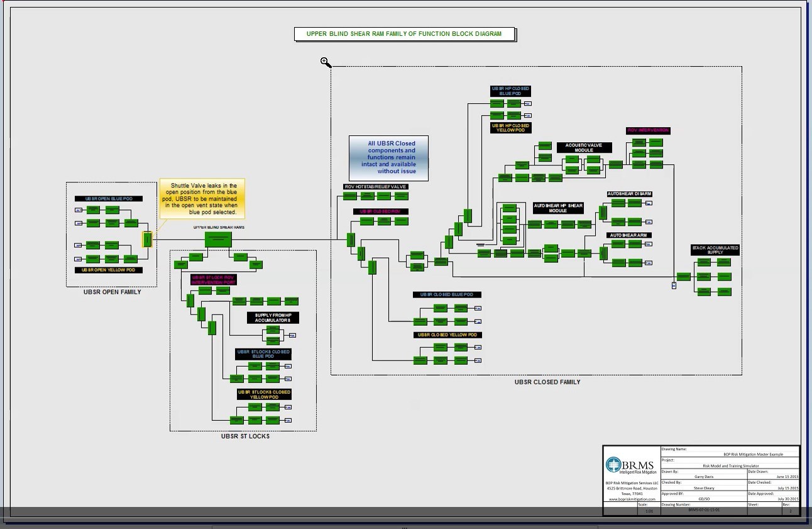Click the blue UBSR Closed components note

tap(389, 157)
